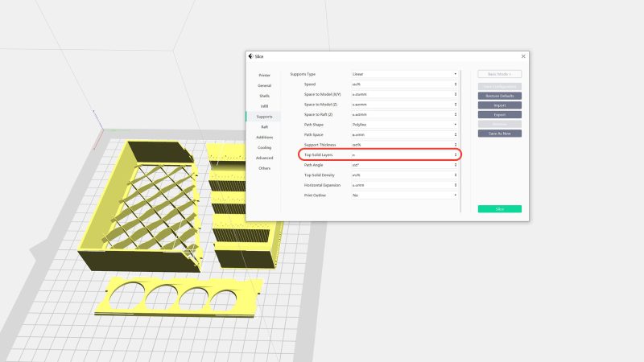
Task: Click the settings panel vertical scrollbar
Action: 460,142
